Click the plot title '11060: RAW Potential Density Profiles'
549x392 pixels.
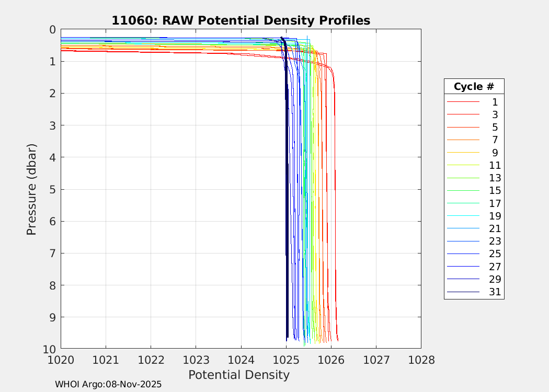(241, 20)
